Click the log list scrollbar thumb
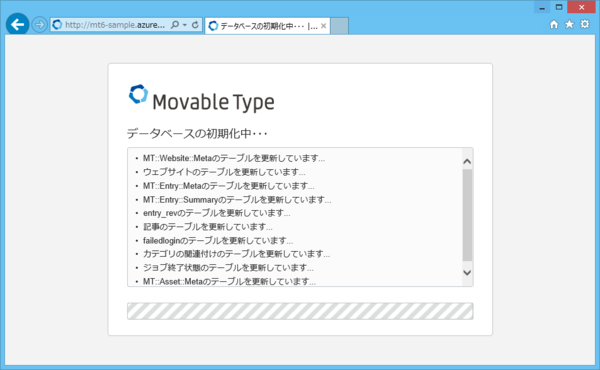This screenshot has width=600, height=370. (467, 215)
